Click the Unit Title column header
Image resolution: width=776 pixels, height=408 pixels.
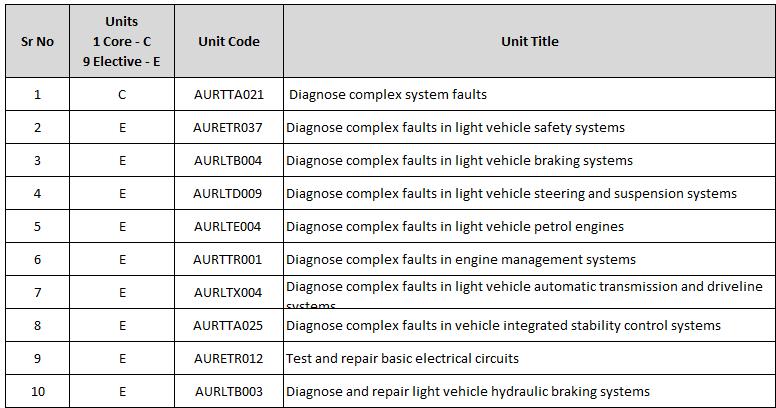pos(529,42)
